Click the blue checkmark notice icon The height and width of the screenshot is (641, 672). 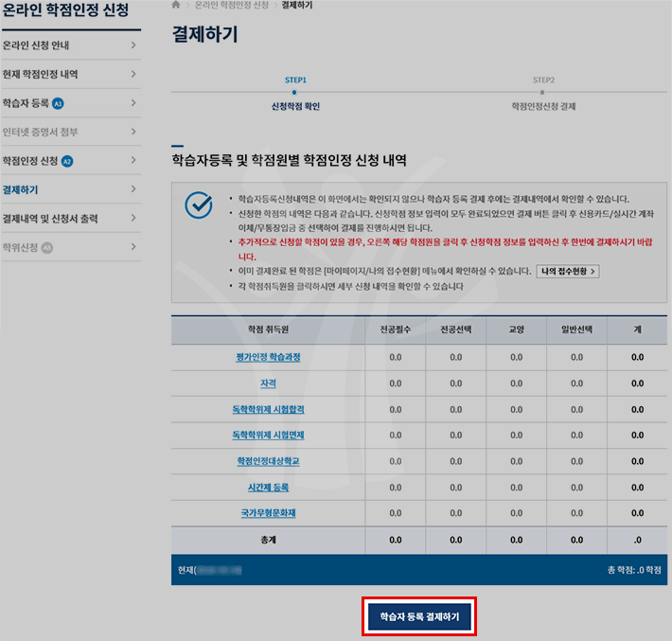[x=199, y=205]
